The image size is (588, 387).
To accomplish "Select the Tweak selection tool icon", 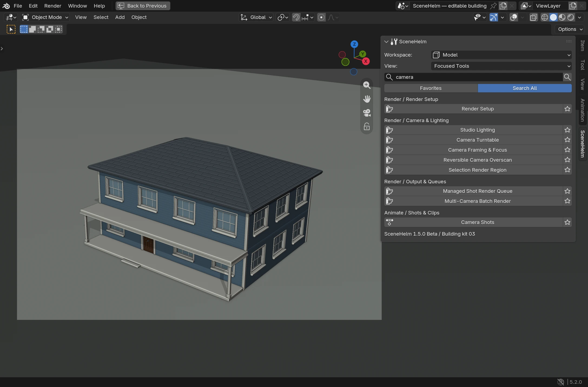I will (11, 29).
